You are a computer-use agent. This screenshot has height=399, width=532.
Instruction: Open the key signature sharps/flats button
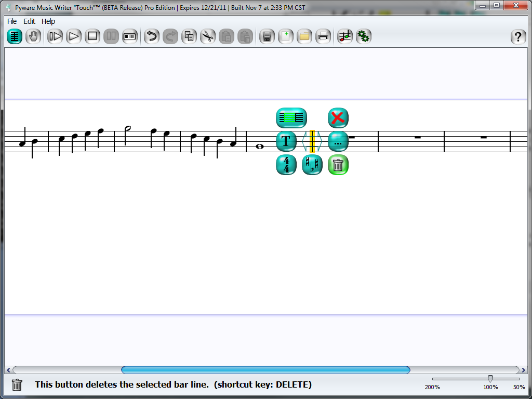tap(312, 165)
